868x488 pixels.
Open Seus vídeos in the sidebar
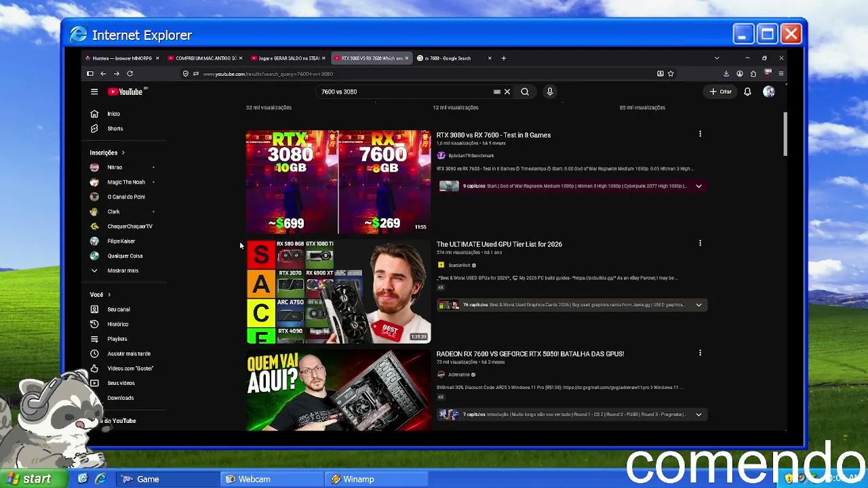coord(121,383)
